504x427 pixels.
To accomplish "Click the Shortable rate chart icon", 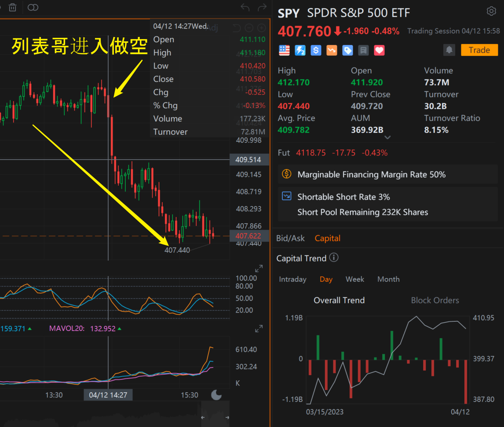I will [x=286, y=196].
